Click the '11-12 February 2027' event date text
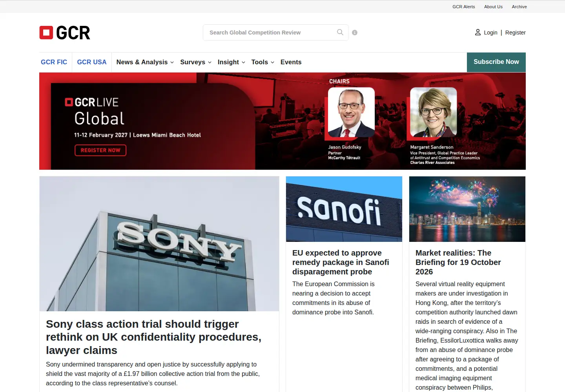565x392 pixels. [101, 135]
